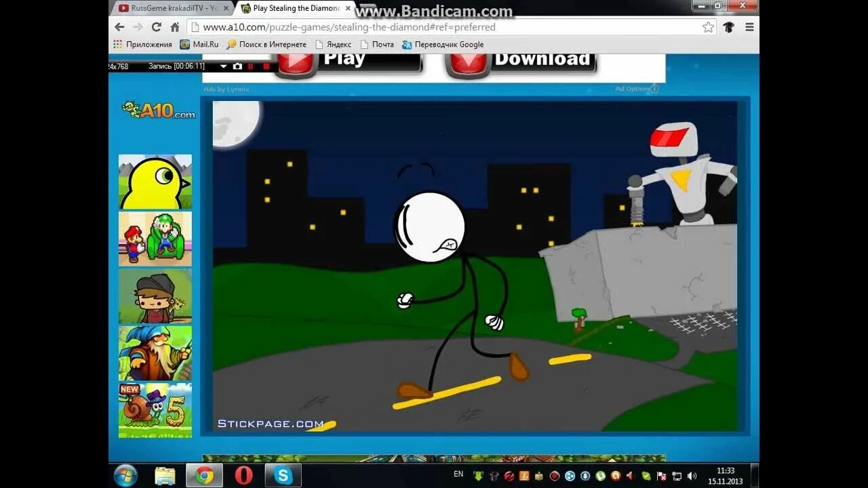The width and height of the screenshot is (868, 488).
Task: Expand Bandicam recorder dropdown arrow
Action: coord(223,66)
